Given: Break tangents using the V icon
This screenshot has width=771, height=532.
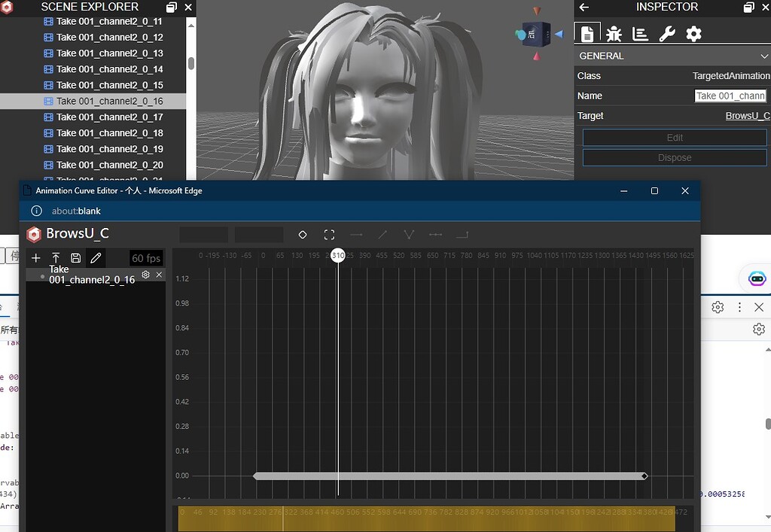Looking at the screenshot, I should 409,234.
